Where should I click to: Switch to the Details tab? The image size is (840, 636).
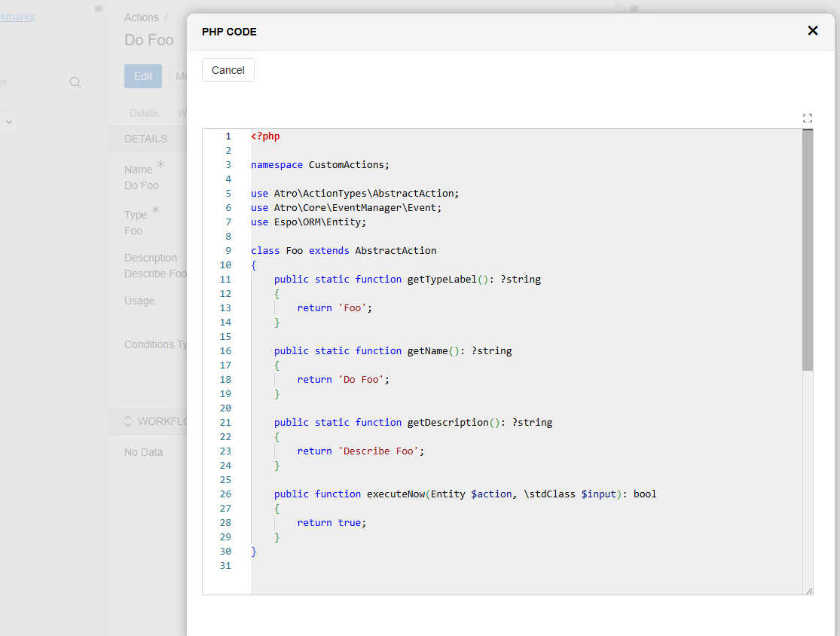click(x=144, y=113)
